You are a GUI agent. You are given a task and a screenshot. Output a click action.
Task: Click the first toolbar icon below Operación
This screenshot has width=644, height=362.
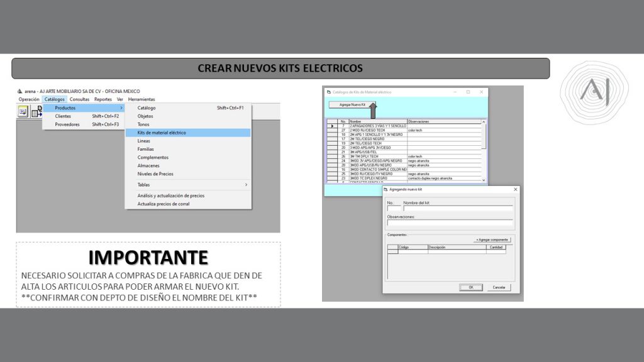coord(23,111)
